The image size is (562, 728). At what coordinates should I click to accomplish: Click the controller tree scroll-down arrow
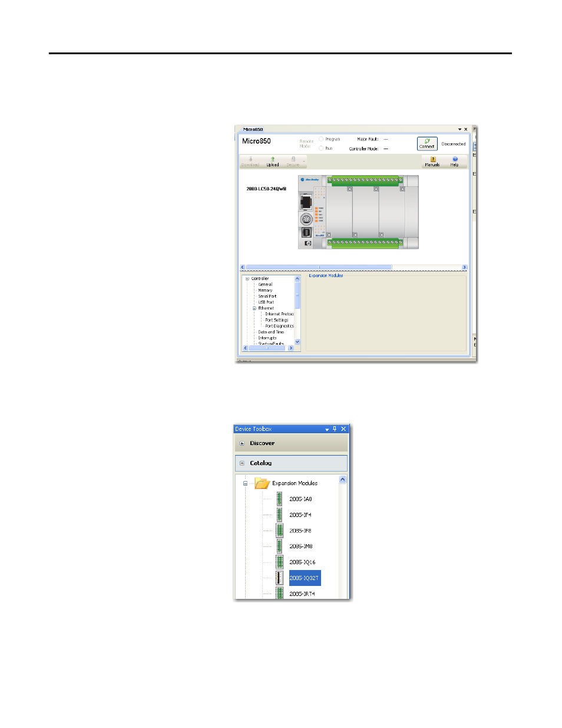(x=297, y=342)
